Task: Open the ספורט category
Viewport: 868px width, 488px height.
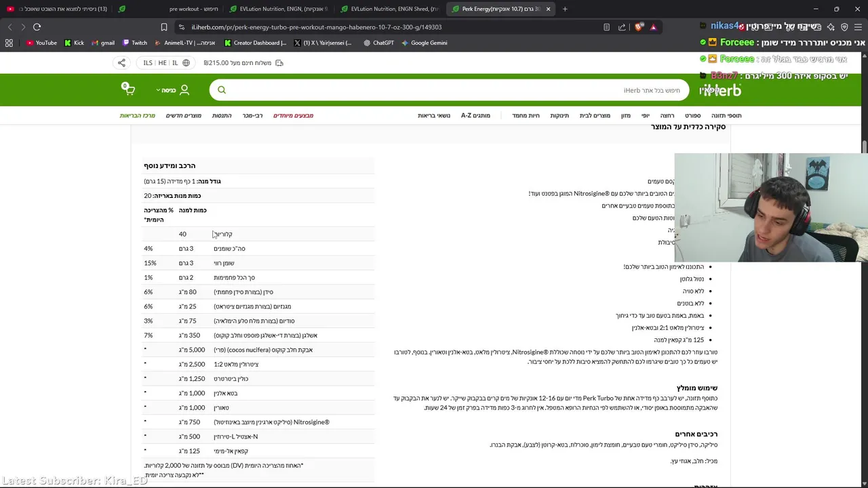Action: pyautogui.click(x=692, y=116)
